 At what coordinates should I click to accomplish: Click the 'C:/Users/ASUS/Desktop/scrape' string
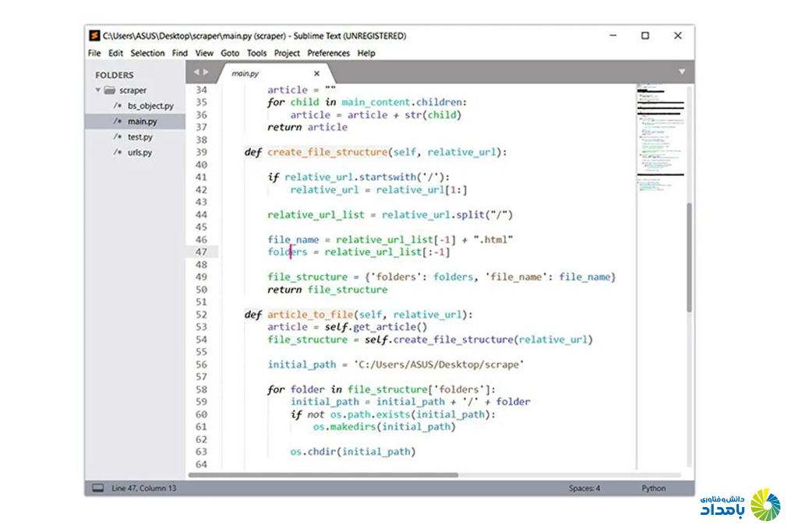pos(439,365)
